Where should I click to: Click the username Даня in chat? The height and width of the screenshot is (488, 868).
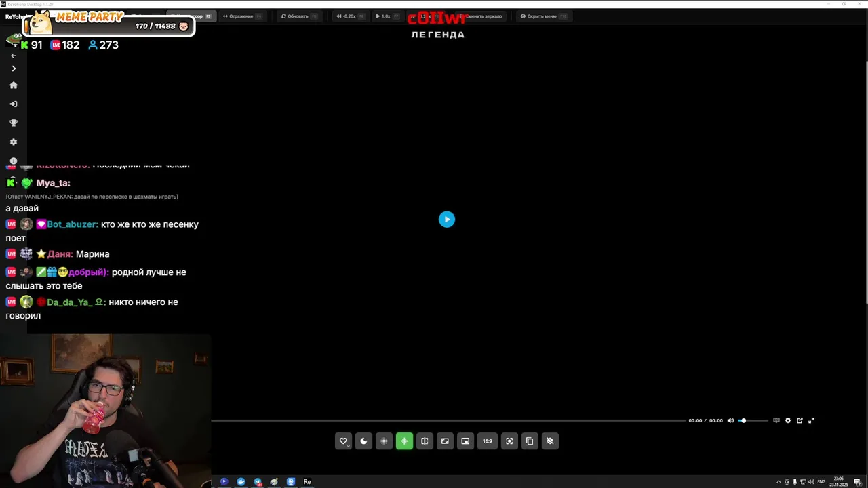point(60,254)
